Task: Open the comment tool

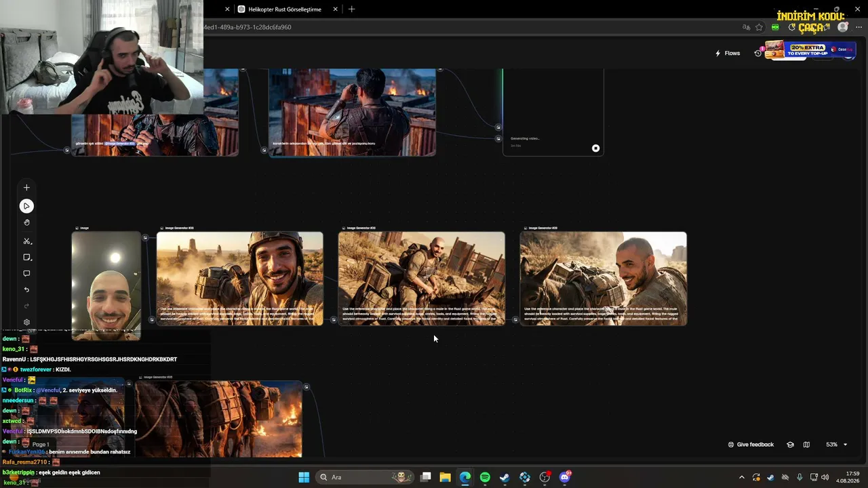Action: pos(26,274)
